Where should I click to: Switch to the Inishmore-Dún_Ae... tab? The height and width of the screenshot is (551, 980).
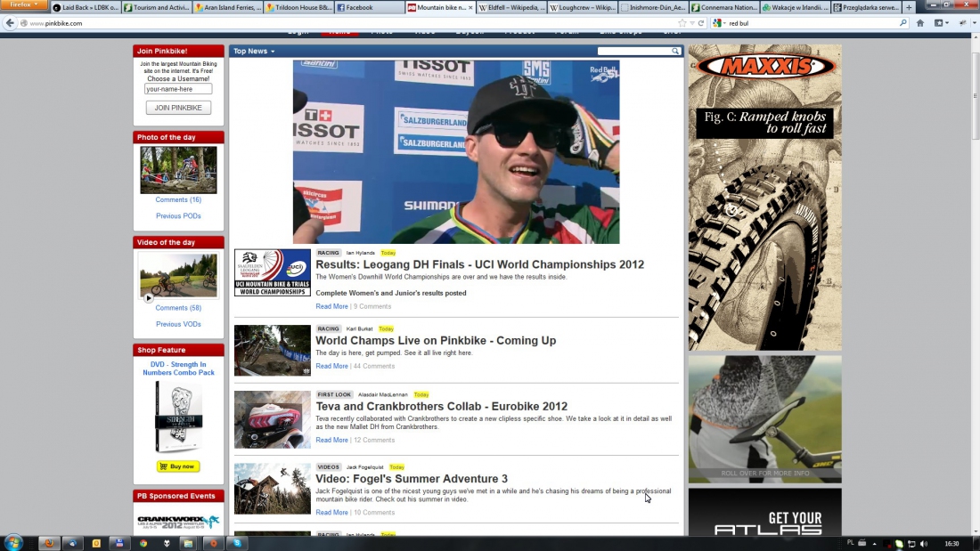pyautogui.click(x=654, y=7)
